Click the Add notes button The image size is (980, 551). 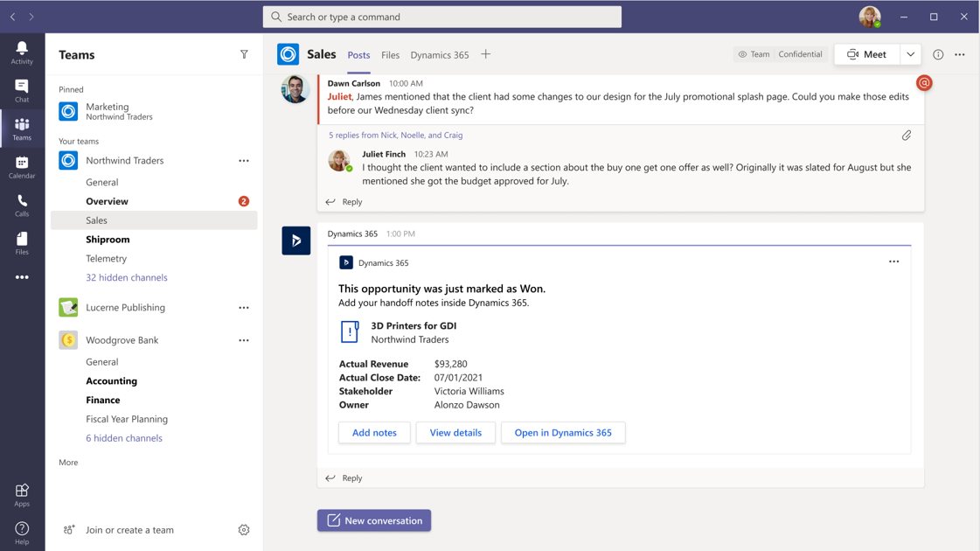[374, 433]
